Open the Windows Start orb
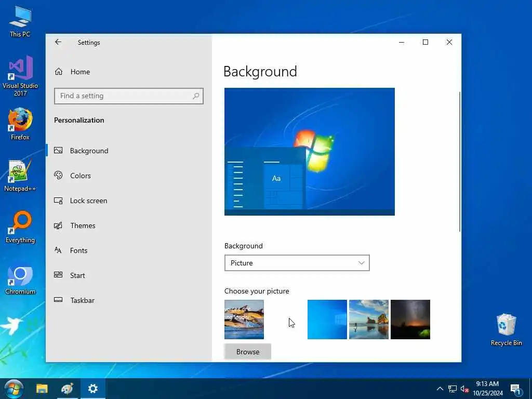532x399 pixels. (x=14, y=389)
